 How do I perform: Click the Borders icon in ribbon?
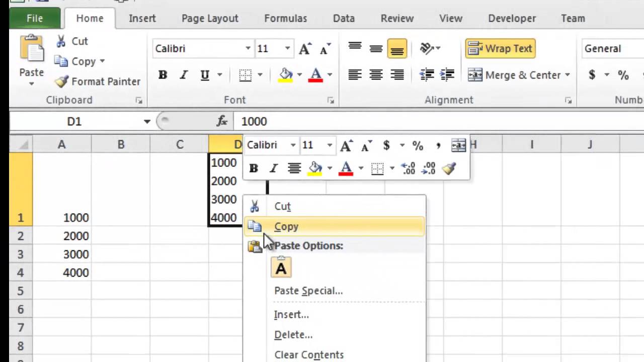245,75
